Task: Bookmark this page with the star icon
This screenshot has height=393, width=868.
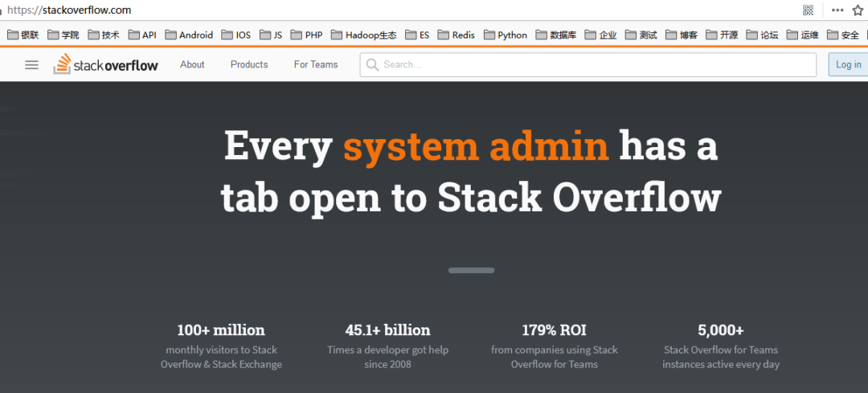Action: click(x=858, y=10)
